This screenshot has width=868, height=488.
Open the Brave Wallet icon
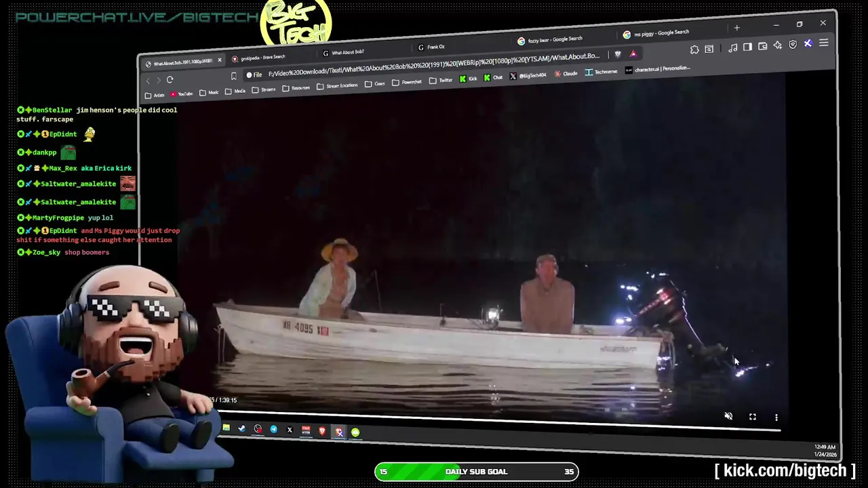(x=763, y=46)
